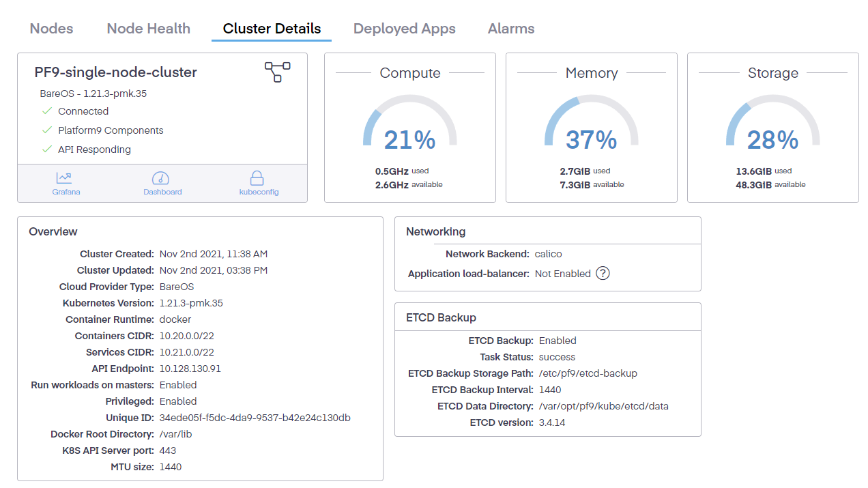The image size is (868, 488).
Task: Download kubeconfig via the lock icon
Action: pyautogui.click(x=257, y=179)
